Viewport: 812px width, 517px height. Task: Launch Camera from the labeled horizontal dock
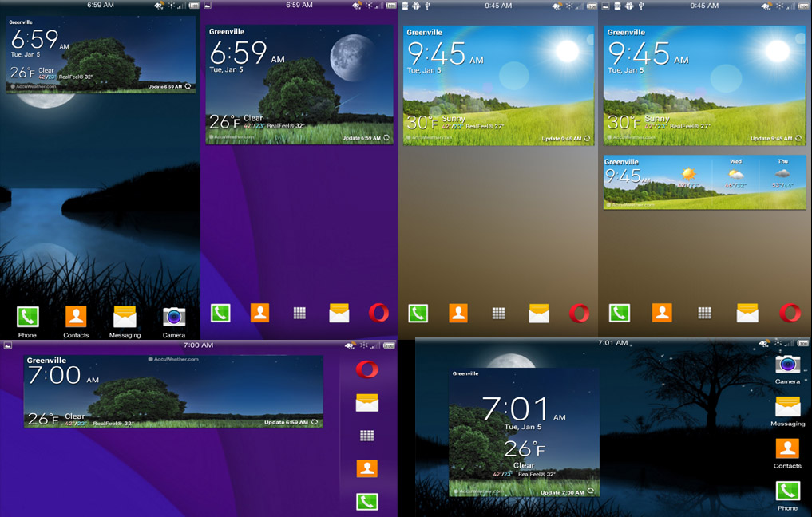tap(174, 317)
